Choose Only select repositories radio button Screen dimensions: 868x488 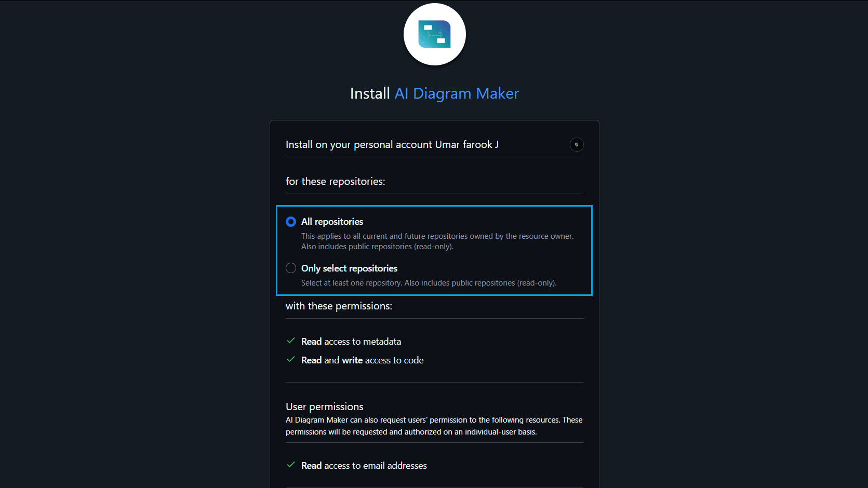(x=291, y=268)
